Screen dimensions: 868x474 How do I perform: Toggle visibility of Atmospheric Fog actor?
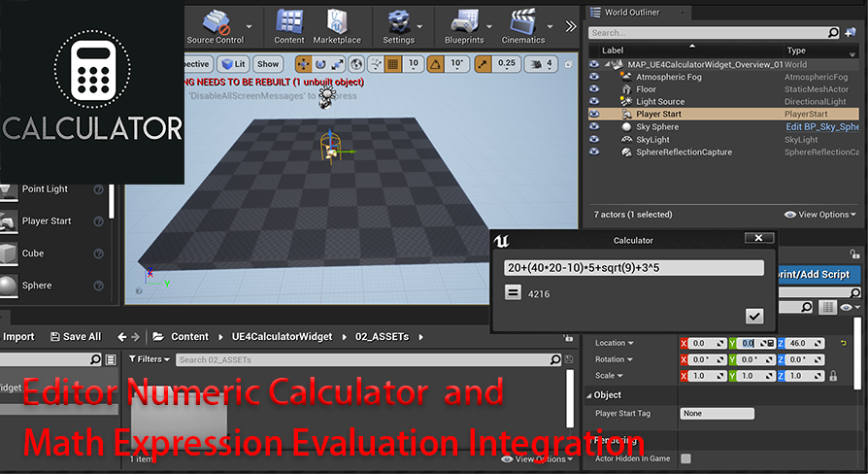click(x=594, y=77)
